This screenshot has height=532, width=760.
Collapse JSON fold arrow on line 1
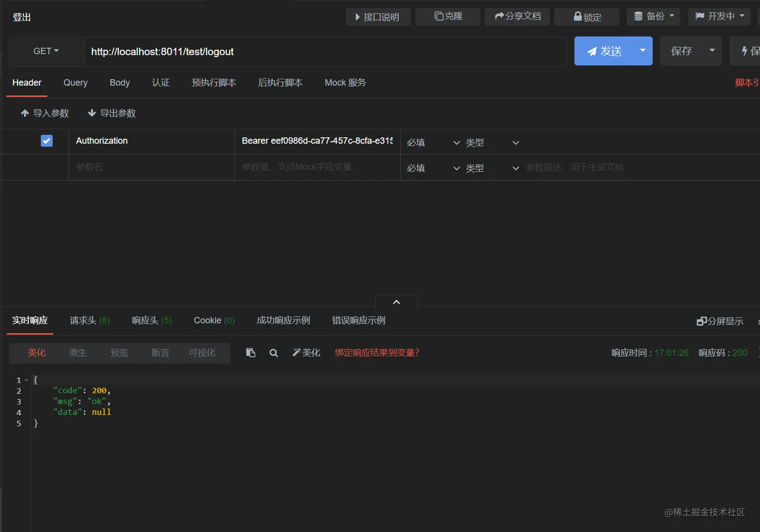27,380
